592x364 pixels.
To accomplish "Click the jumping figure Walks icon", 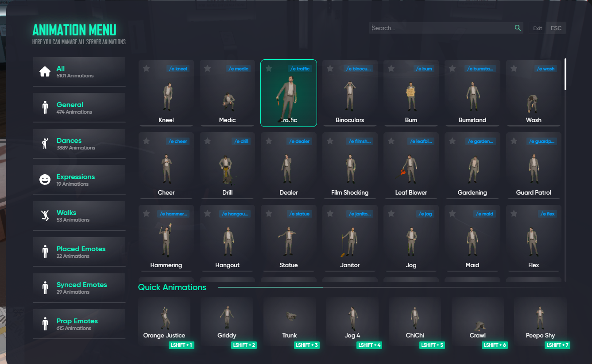I will (x=45, y=216).
